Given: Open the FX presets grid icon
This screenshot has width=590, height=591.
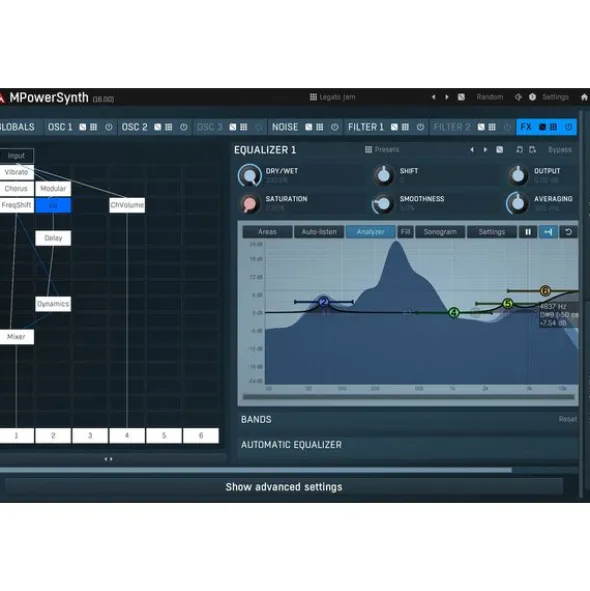Looking at the screenshot, I should click(553, 127).
